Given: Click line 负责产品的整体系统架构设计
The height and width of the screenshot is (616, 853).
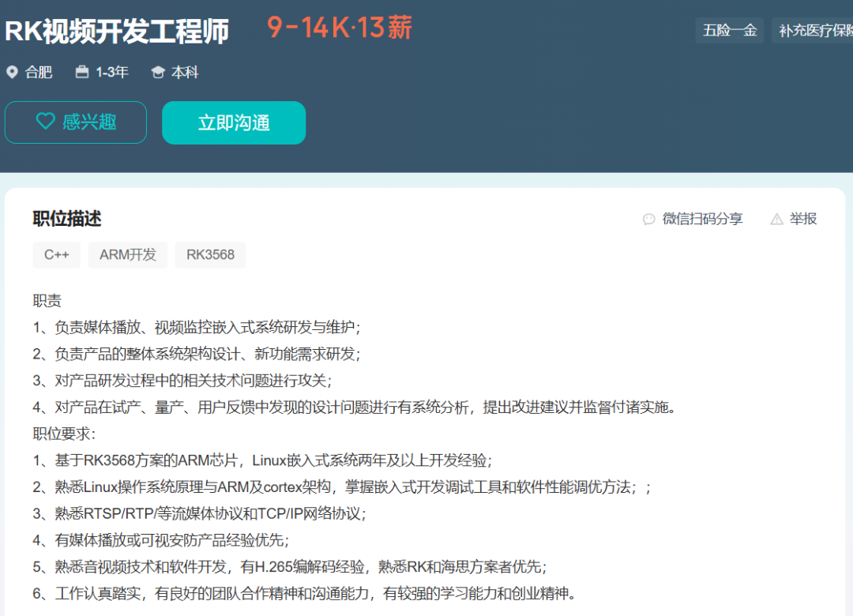Looking at the screenshot, I should (x=197, y=354).
